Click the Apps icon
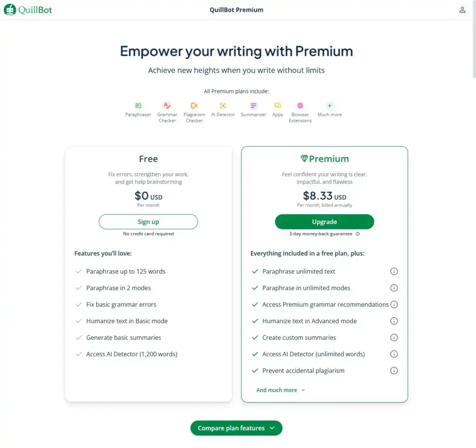This screenshot has width=476, height=448. pyautogui.click(x=278, y=106)
